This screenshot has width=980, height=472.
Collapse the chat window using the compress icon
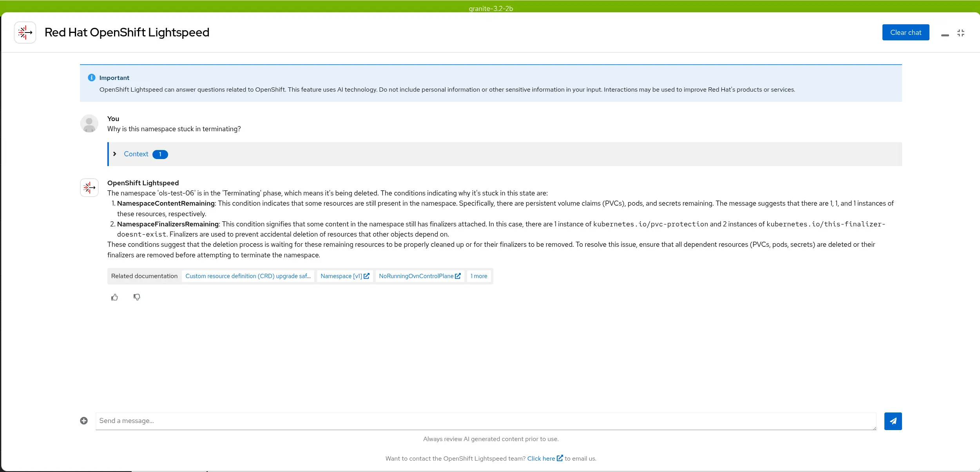pyautogui.click(x=961, y=33)
